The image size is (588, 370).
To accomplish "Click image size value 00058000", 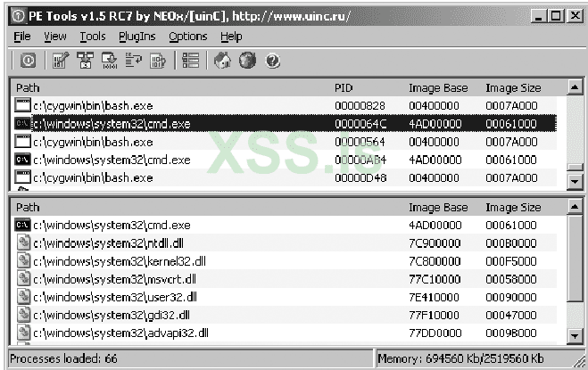I will pos(511,279).
